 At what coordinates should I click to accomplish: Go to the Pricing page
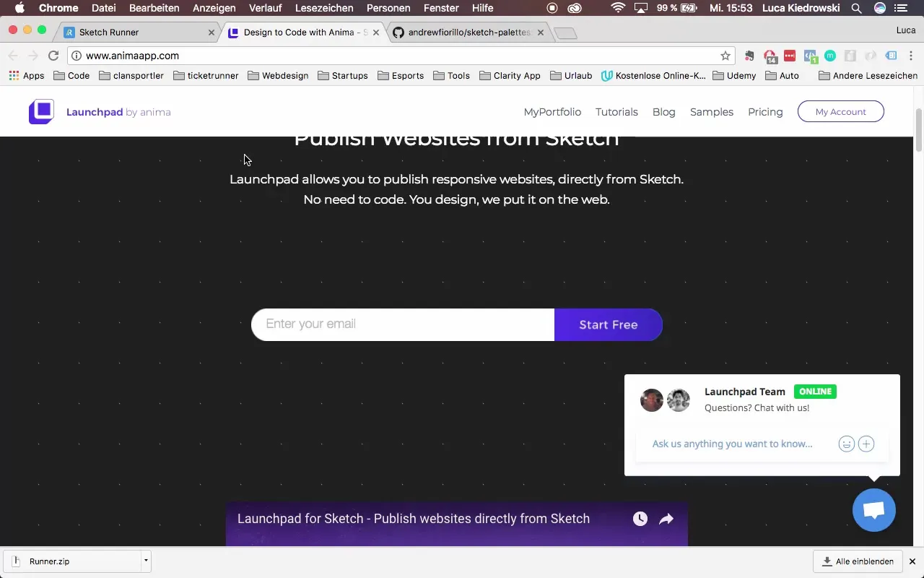(765, 112)
